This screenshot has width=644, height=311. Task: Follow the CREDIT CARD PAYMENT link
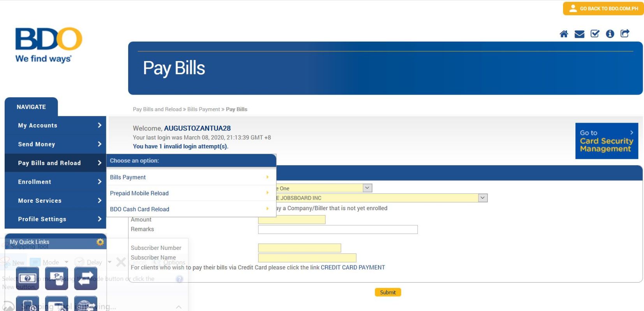tap(353, 267)
